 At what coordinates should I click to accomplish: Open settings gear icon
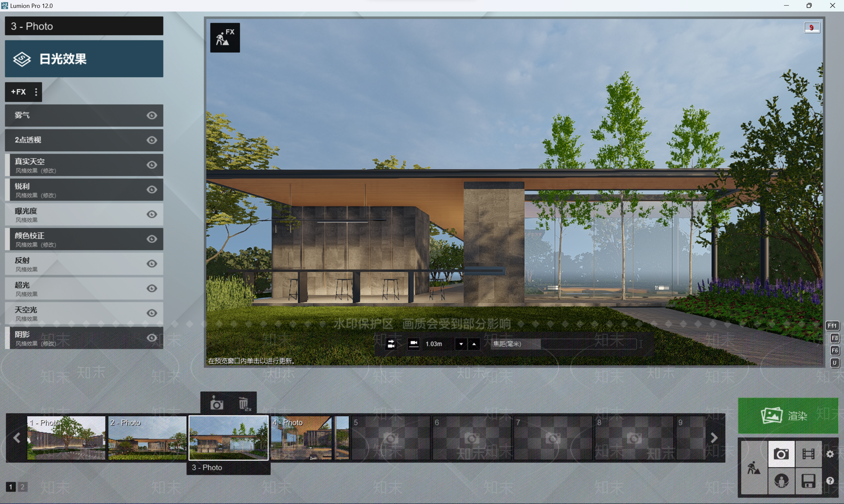click(x=830, y=454)
